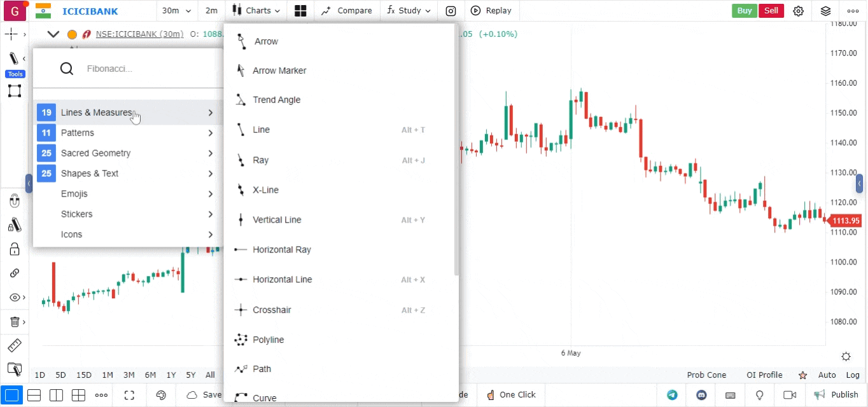
Task: Toggle drawings visibility eye icon
Action: point(15,298)
